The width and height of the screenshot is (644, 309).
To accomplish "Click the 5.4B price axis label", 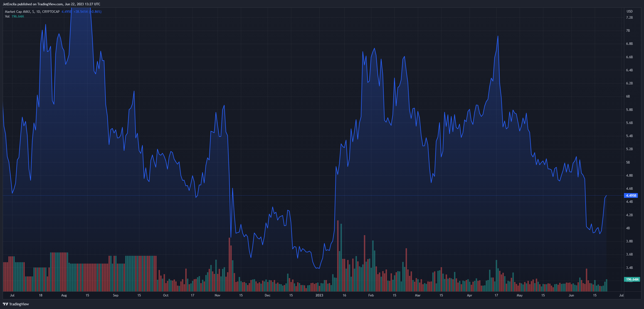I will click(x=629, y=136).
